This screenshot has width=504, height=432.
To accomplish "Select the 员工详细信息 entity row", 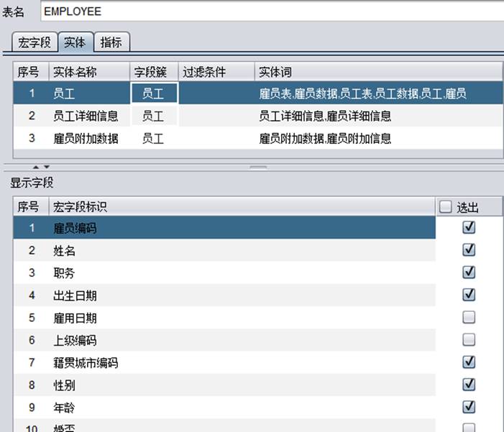I will pos(86,116).
